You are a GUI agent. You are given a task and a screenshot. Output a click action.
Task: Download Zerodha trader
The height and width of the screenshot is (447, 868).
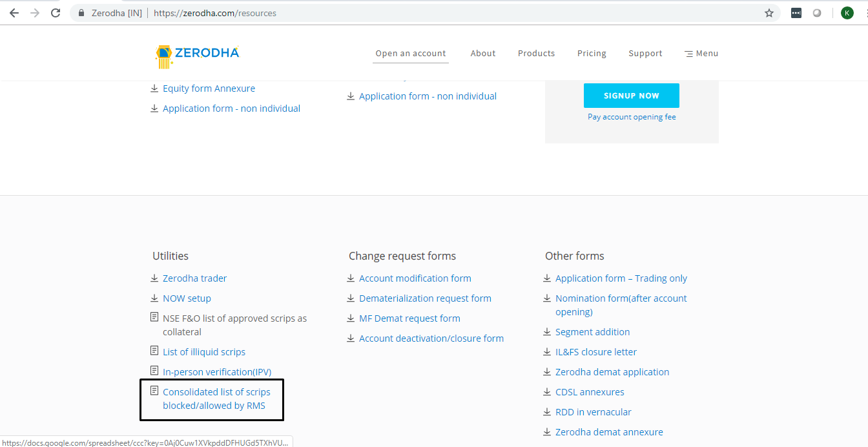coord(194,278)
